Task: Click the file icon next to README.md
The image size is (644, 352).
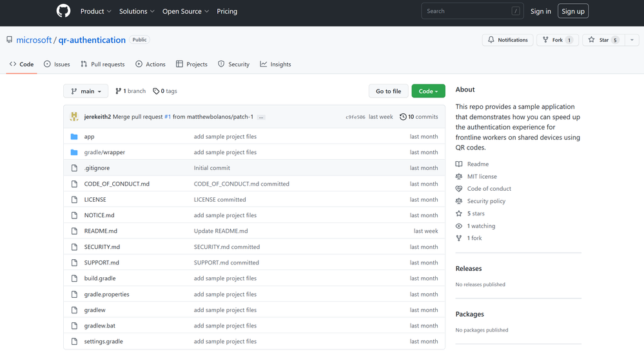Action: 74,231
